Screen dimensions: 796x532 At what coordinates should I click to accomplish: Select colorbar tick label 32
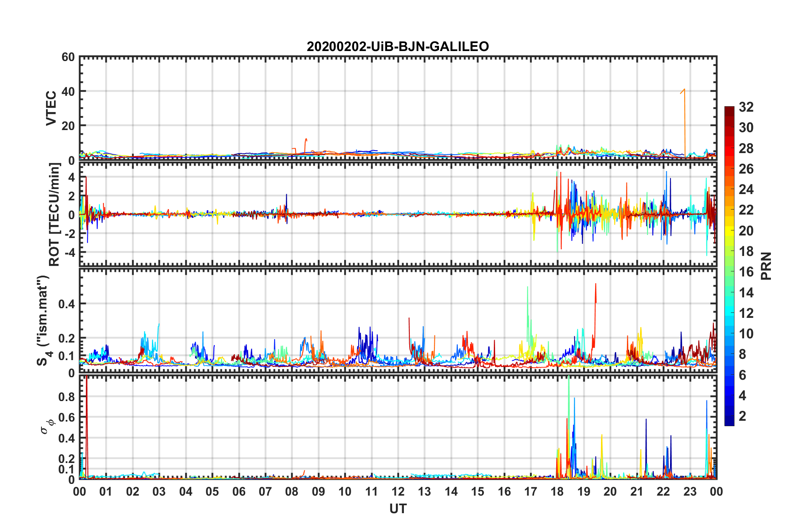[x=746, y=107]
